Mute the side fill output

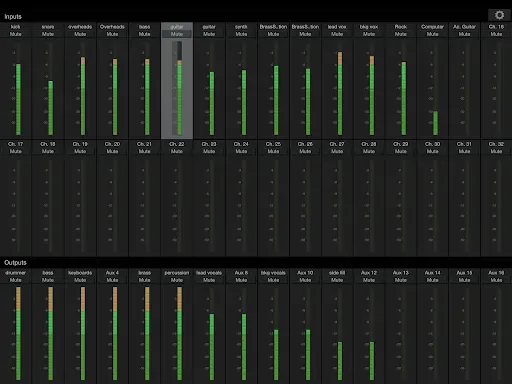(337, 280)
